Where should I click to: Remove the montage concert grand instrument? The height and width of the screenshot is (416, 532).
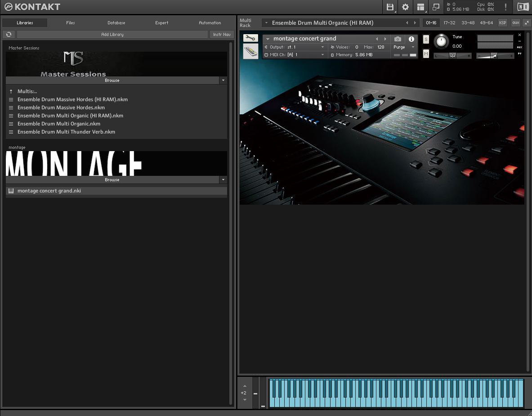[x=519, y=35]
